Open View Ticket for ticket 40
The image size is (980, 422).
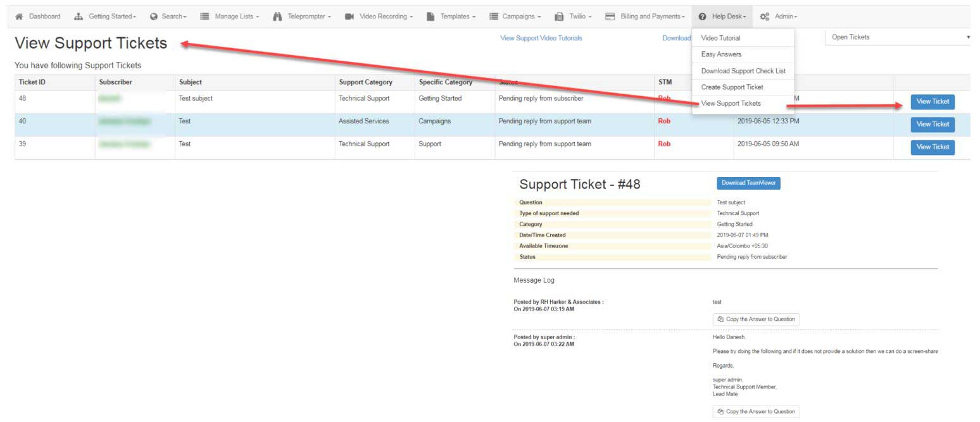click(x=932, y=124)
